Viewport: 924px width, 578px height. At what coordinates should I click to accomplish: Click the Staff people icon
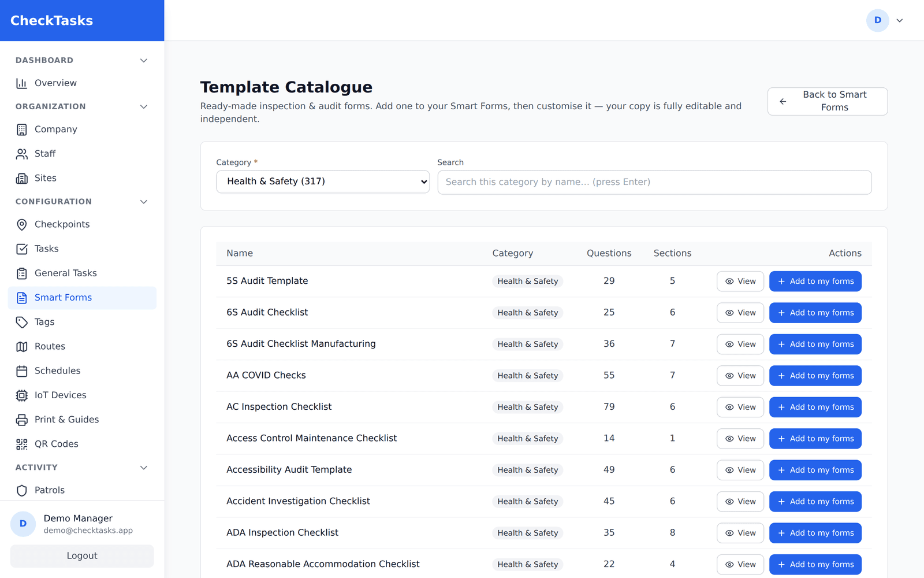pos(22,154)
